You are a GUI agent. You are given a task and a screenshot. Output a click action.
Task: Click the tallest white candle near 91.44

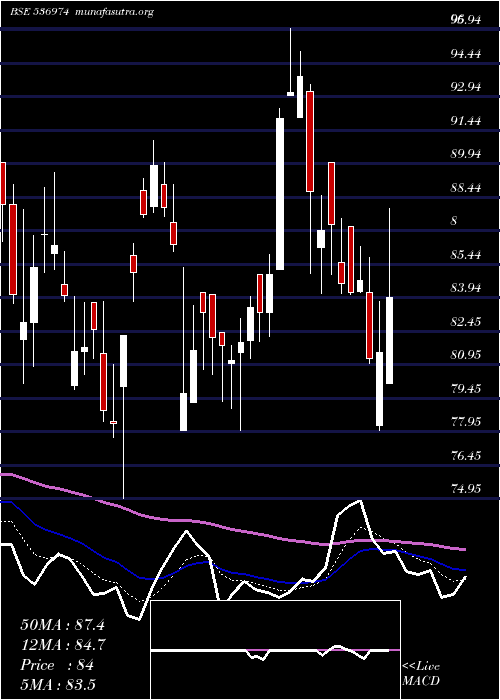280,194
